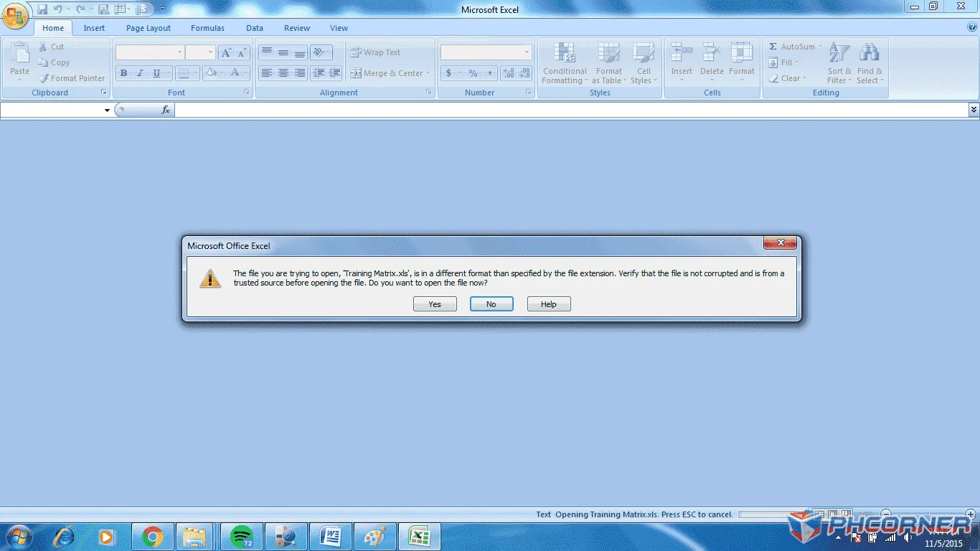Image resolution: width=980 pixels, height=551 pixels.
Task: Launch the Alignment dialog expander
Action: click(429, 93)
